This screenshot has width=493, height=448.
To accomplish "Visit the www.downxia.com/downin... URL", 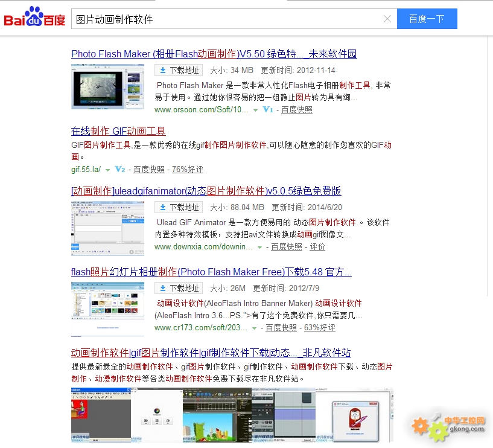I will (x=203, y=247).
